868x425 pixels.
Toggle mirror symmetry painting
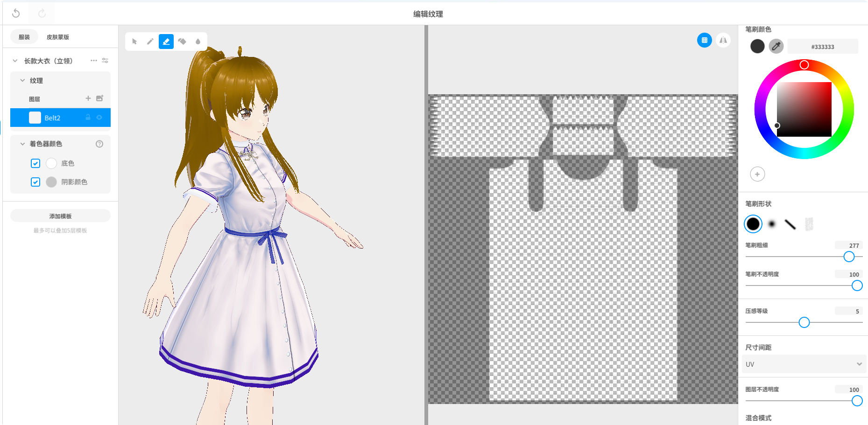[723, 40]
